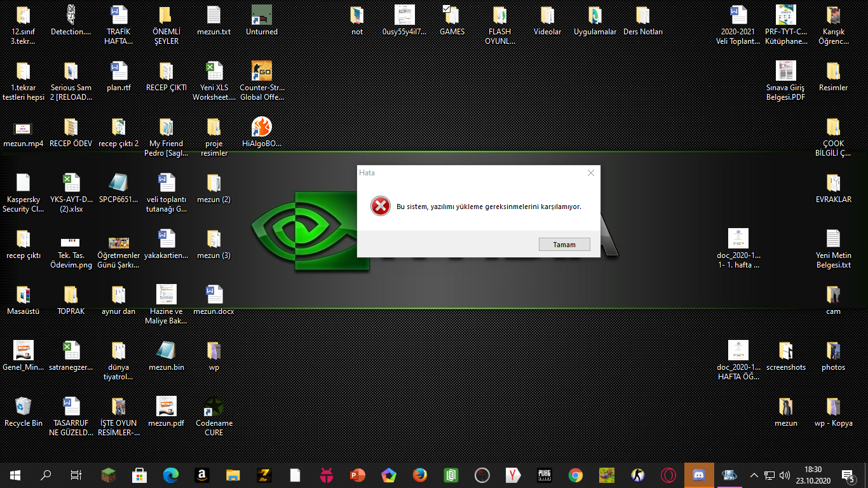
Task: Select the Serious Sam 2 folder
Action: coord(71,81)
